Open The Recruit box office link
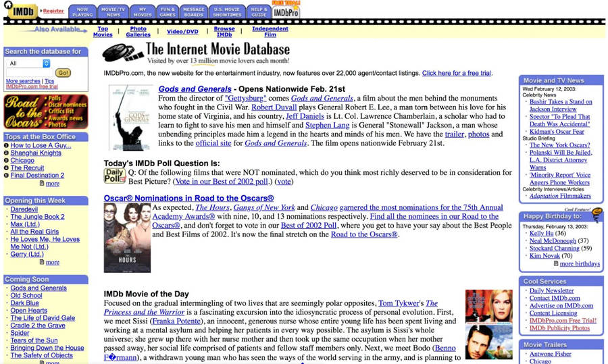This screenshot has height=364, width=608. (x=27, y=168)
